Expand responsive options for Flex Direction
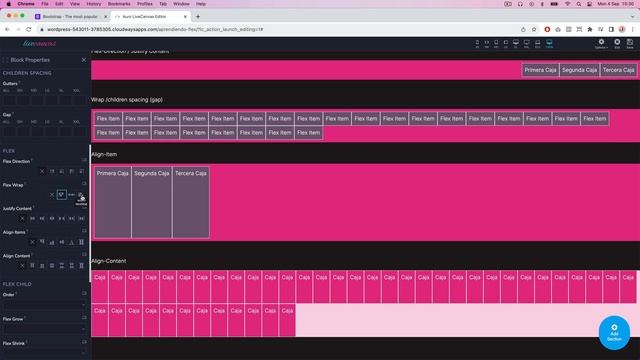Image resolution: width=640 pixels, height=360 pixels. click(x=84, y=160)
